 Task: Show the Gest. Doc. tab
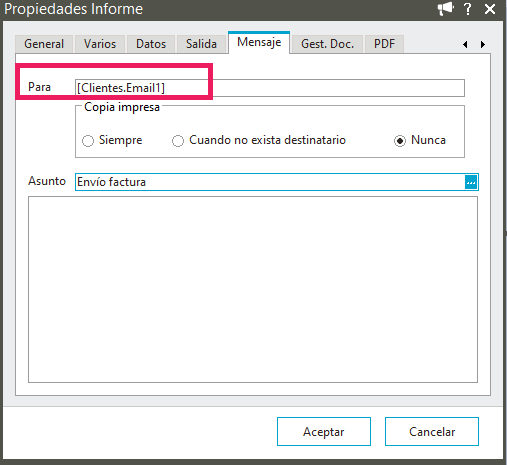327,44
